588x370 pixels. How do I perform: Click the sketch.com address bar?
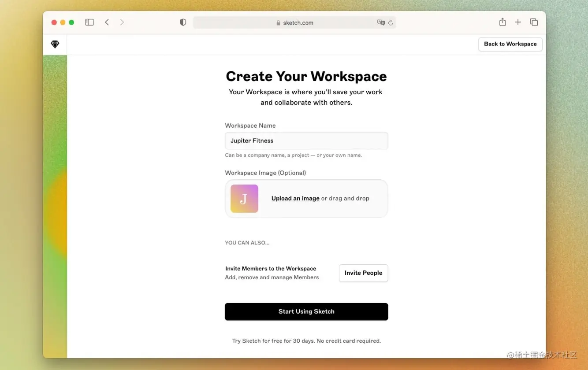click(x=294, y=22)
